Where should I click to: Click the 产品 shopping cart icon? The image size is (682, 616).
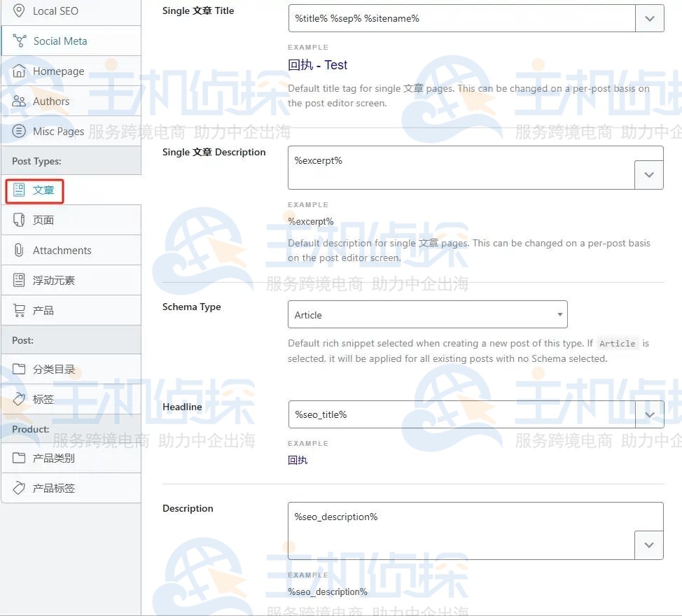(x=19, y=310)
